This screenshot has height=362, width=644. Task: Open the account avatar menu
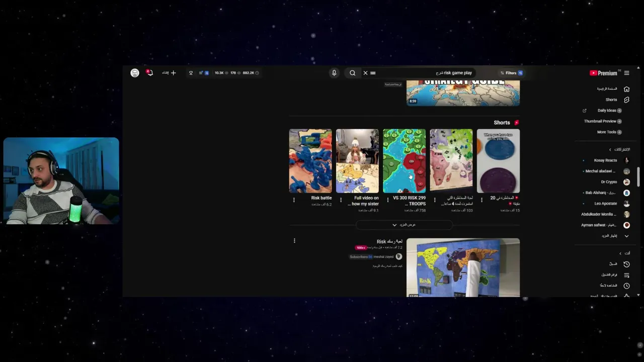[135, 73]
